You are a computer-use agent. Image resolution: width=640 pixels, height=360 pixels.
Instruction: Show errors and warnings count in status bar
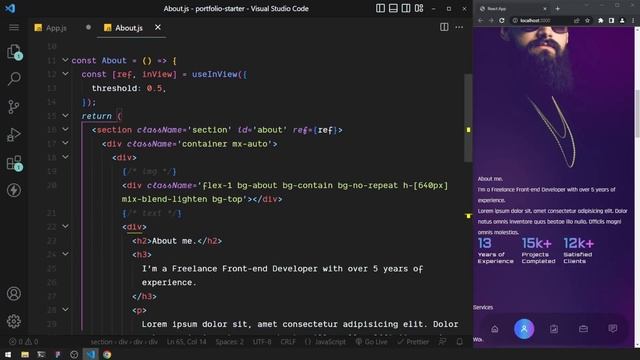(24, 342)
